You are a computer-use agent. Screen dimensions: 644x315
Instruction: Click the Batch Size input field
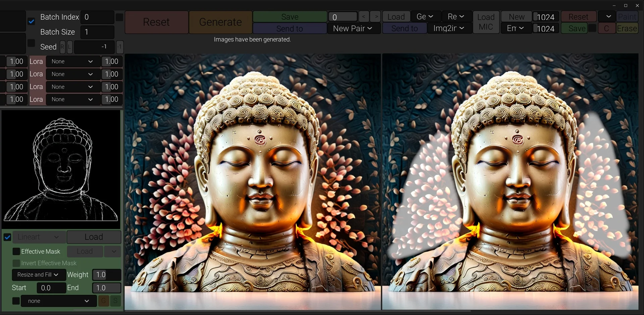[x=97, y=32]
